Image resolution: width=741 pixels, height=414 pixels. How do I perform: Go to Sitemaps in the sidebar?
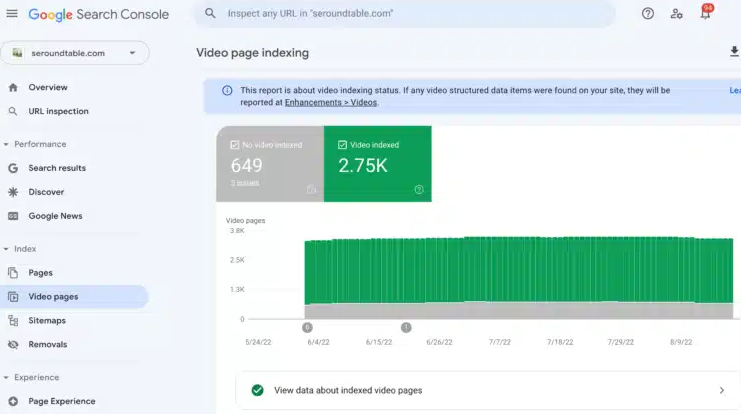pos(47,321)
